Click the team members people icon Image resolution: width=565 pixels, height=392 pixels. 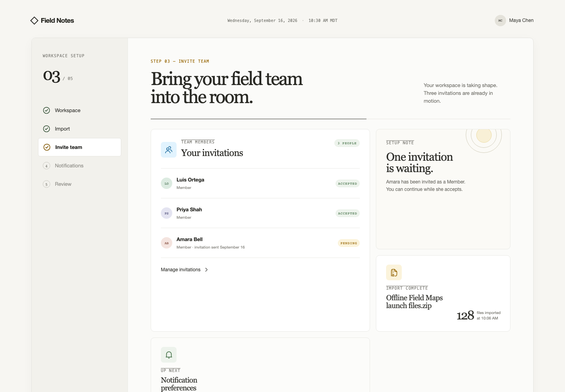(169, 150)
